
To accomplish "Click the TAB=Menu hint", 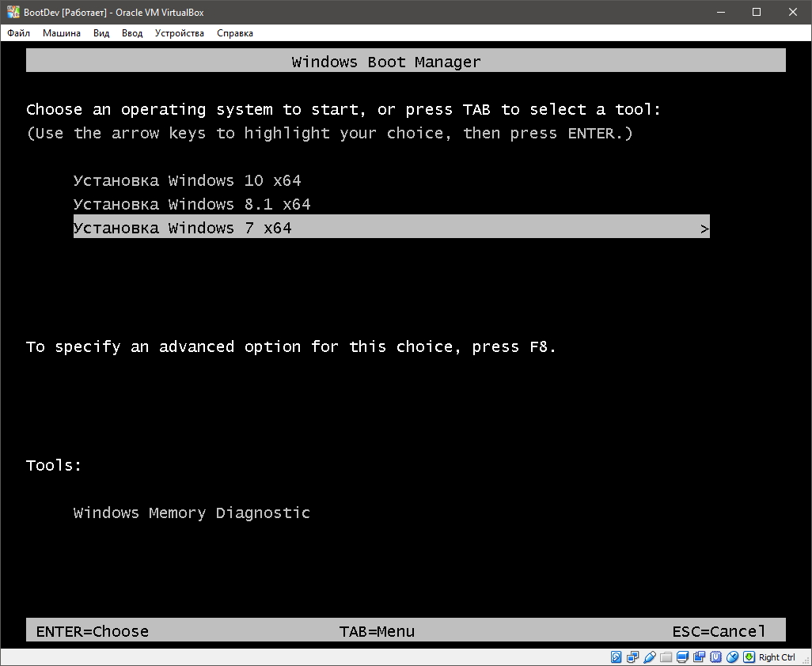I will point(377,631).
